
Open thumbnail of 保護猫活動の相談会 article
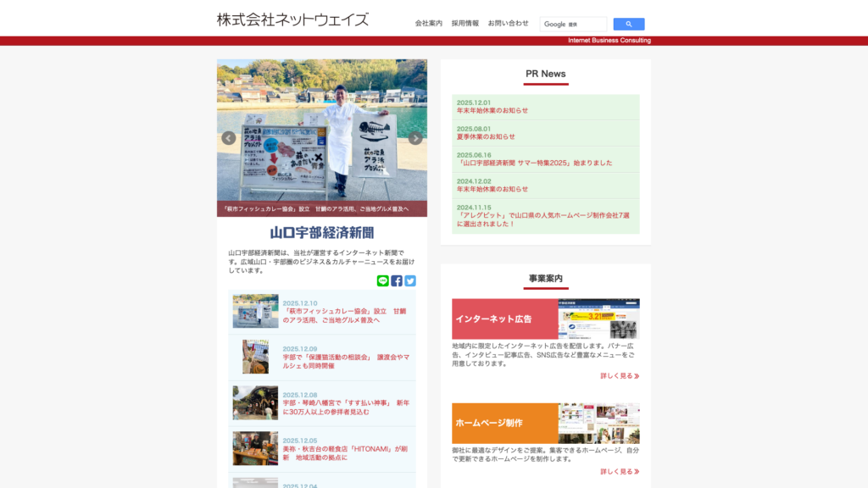(255, 357)
